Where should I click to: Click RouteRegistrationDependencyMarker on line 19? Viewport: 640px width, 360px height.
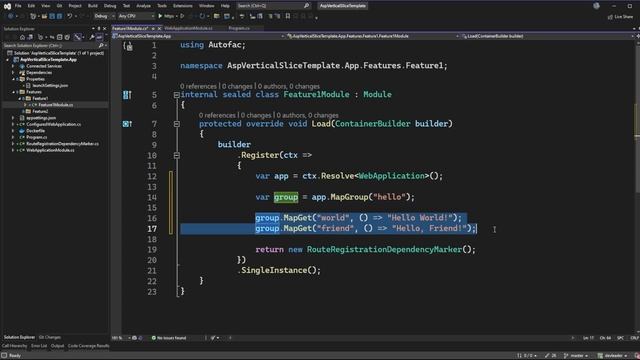click(384, 249)
